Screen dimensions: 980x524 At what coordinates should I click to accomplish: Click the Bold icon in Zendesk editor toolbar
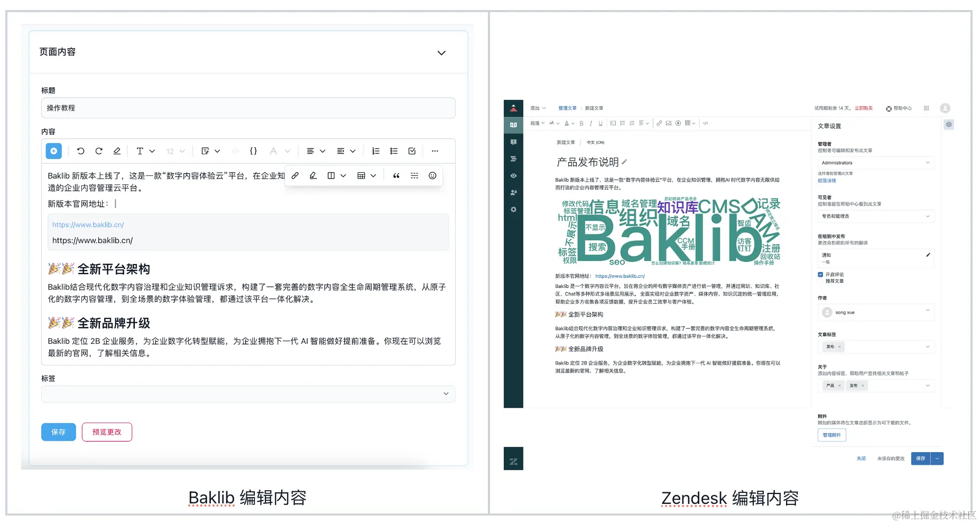[581, 124]
